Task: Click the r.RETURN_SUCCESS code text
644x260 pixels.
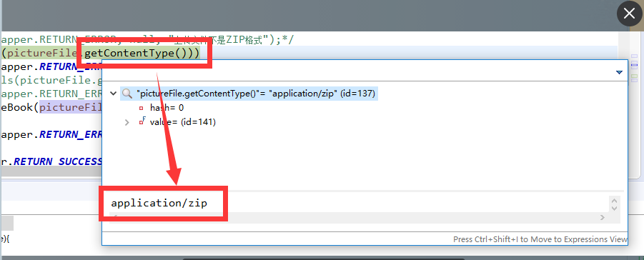Action: click(51, 161)
